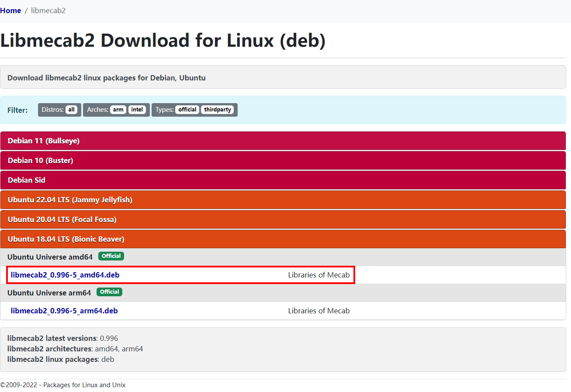The width and height of the screenshot is (571, 392).
Task: Enable the 'official' types filter
Action: (x=187, y=110)
